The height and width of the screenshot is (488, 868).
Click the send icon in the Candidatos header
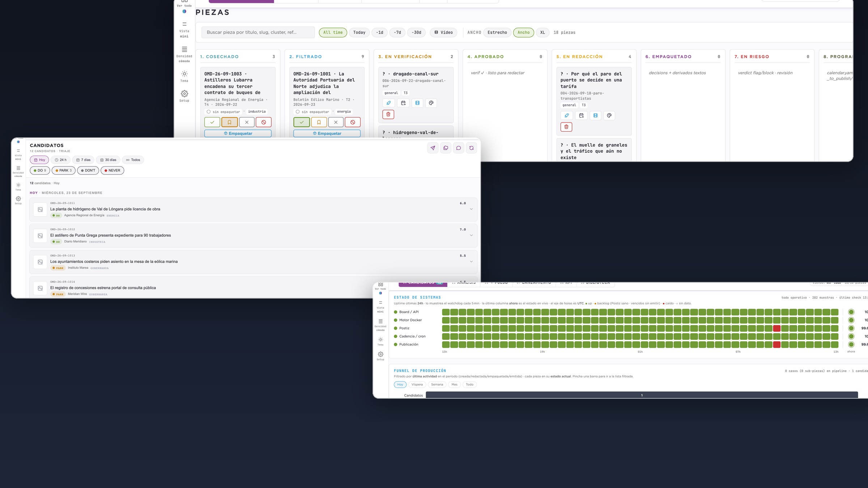tap(433, 148)
